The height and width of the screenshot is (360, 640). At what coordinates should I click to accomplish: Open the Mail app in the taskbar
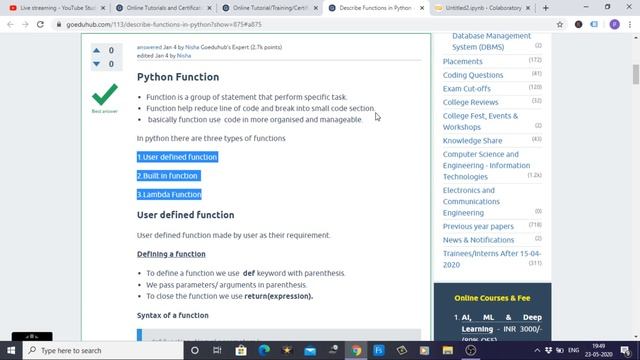tap(310, 350)
